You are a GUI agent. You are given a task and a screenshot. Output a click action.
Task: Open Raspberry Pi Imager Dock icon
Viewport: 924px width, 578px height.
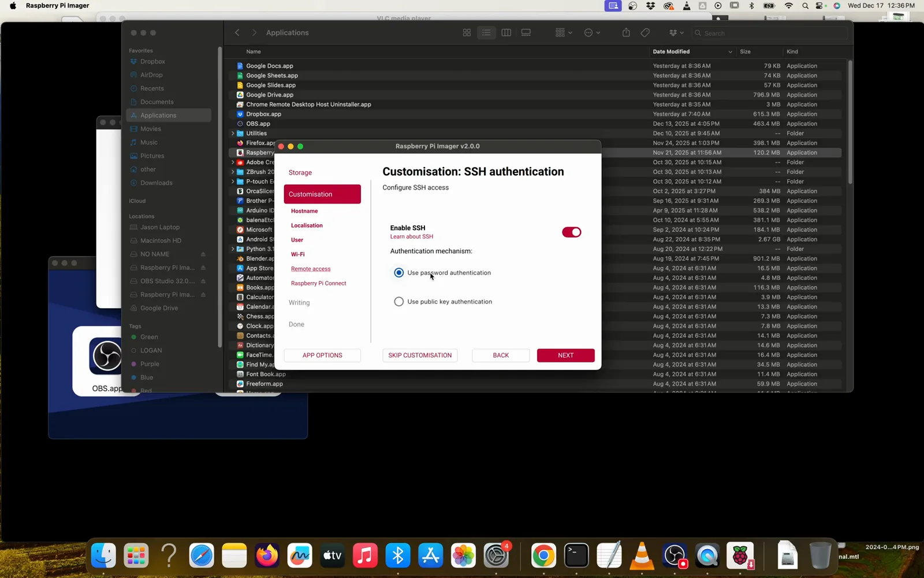pos(740,556)
